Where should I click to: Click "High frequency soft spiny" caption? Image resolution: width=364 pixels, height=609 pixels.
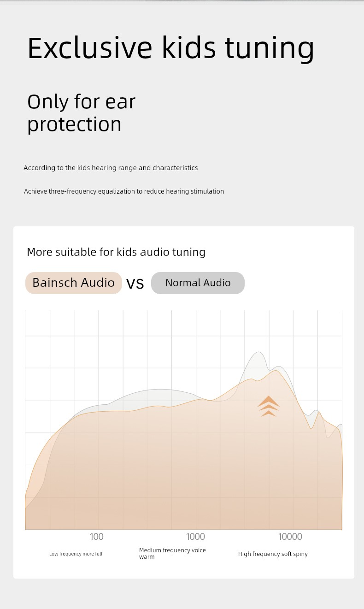pos(273,554)
